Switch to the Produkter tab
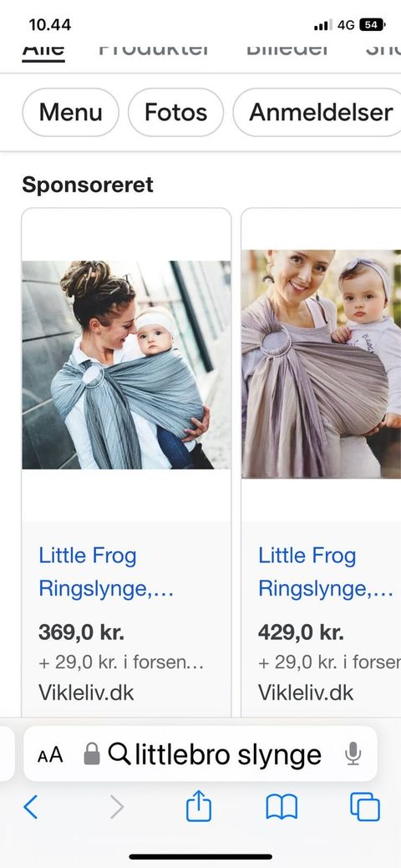The width and height of the screenshot is (401, 868). (x=154, y=49)
